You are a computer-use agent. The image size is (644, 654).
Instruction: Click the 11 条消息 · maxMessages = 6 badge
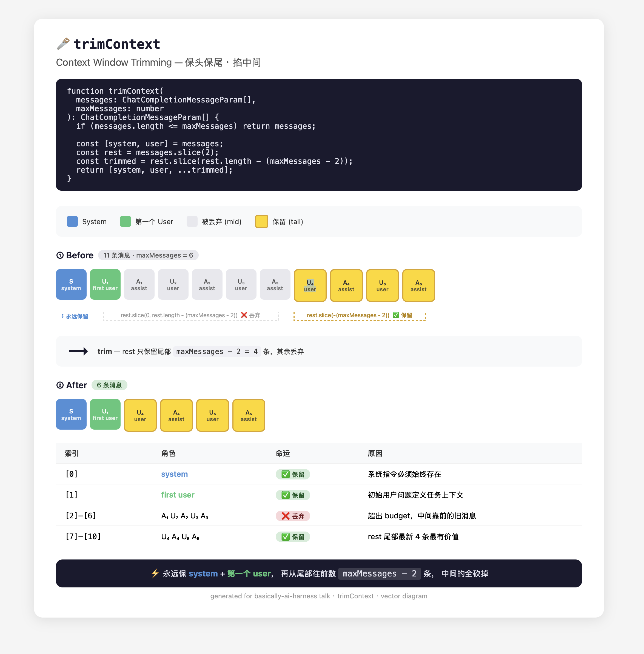[x=148, y=255]
